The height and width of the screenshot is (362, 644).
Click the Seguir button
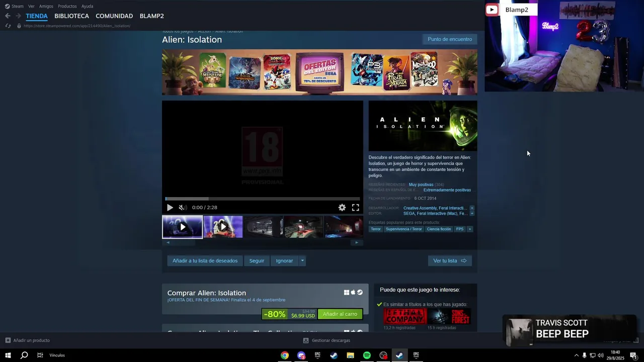point(257,261)
